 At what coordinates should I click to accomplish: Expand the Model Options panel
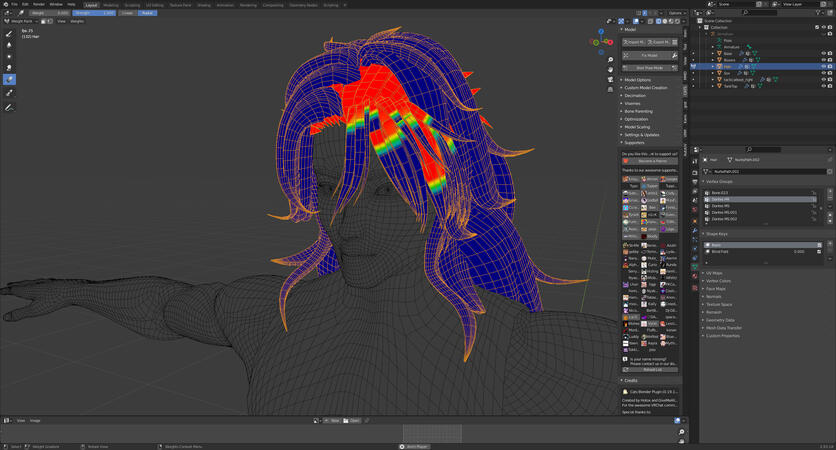point(637,80)
